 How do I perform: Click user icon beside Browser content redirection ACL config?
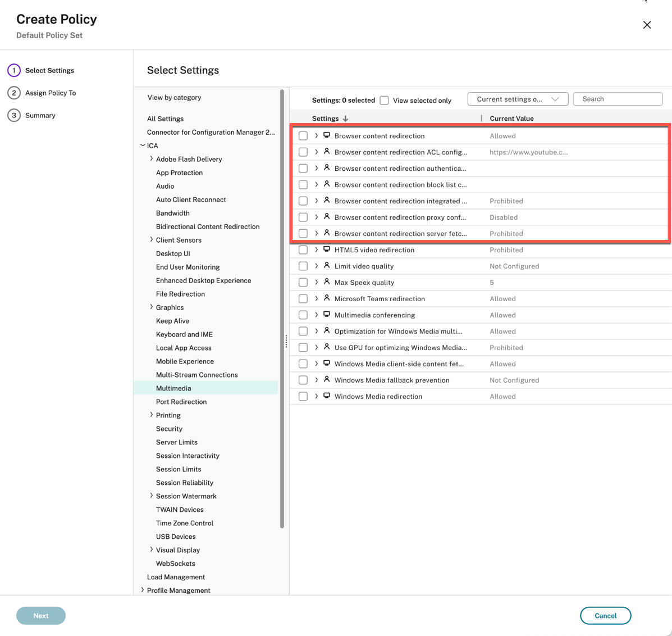tap(327, 152)
